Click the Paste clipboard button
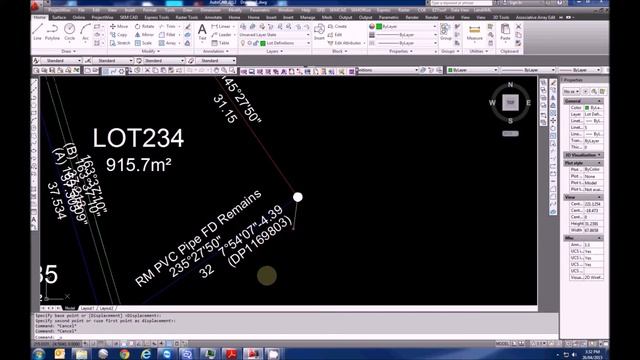 pyautogui.click(x=505, y=32)
